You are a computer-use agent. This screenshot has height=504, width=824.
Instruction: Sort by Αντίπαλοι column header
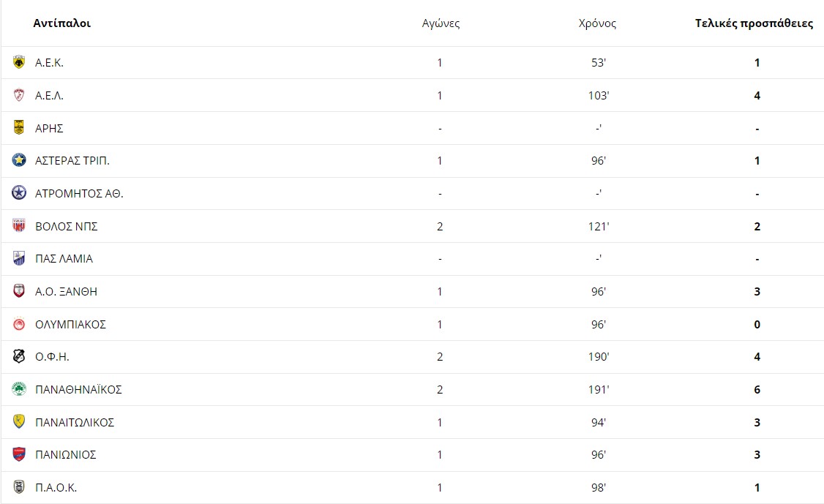click(x=62, y=23)
